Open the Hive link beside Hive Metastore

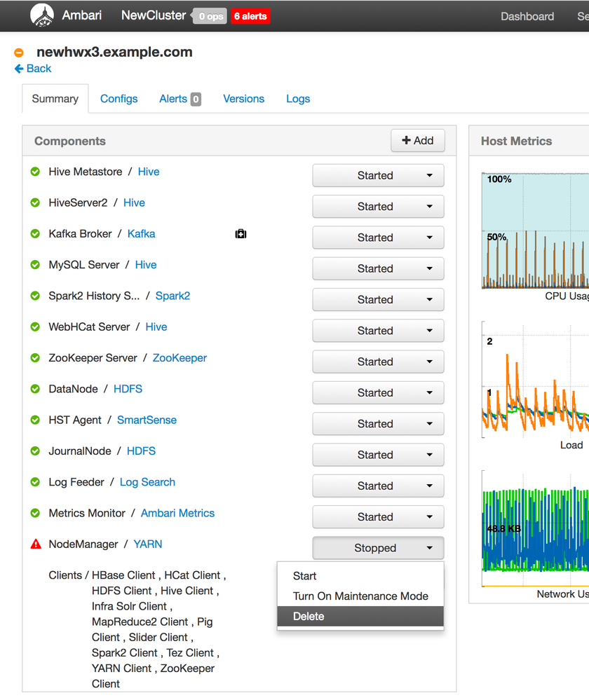tap(149, 172)
